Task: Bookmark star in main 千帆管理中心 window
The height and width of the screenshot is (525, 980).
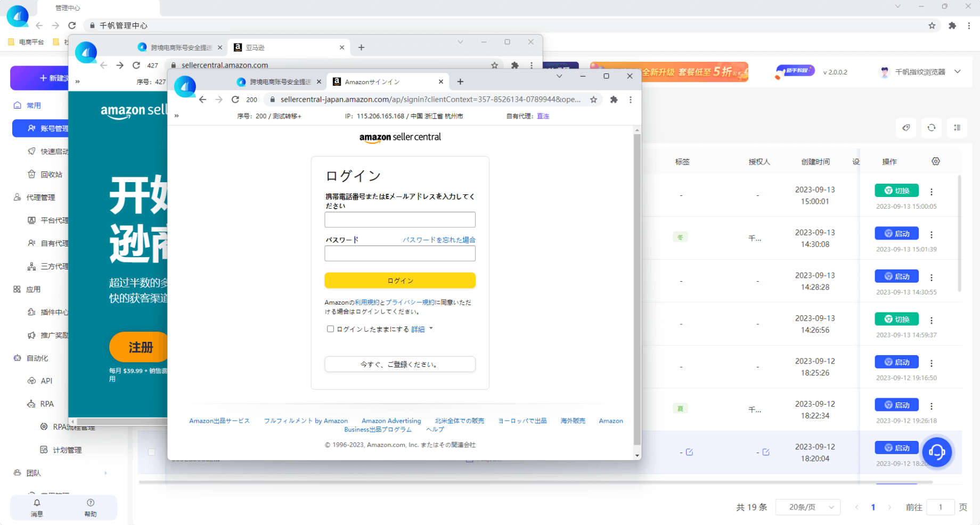Action: [932, 25]
